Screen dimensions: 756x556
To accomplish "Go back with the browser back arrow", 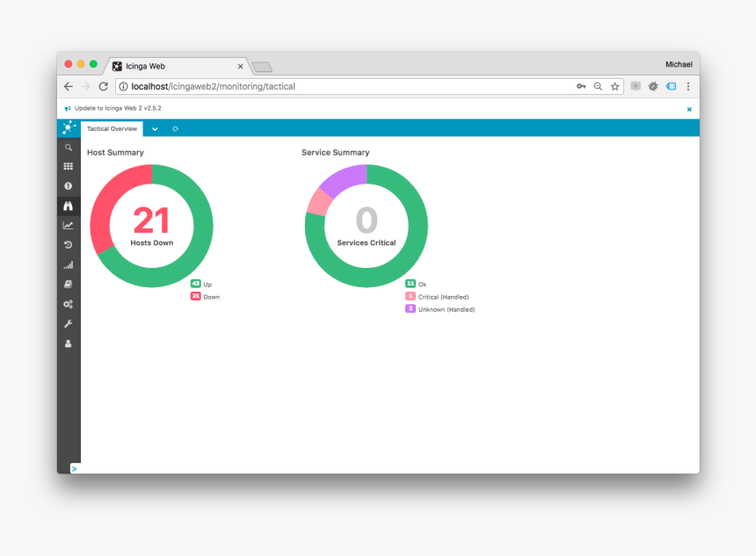I will point(69,87).
